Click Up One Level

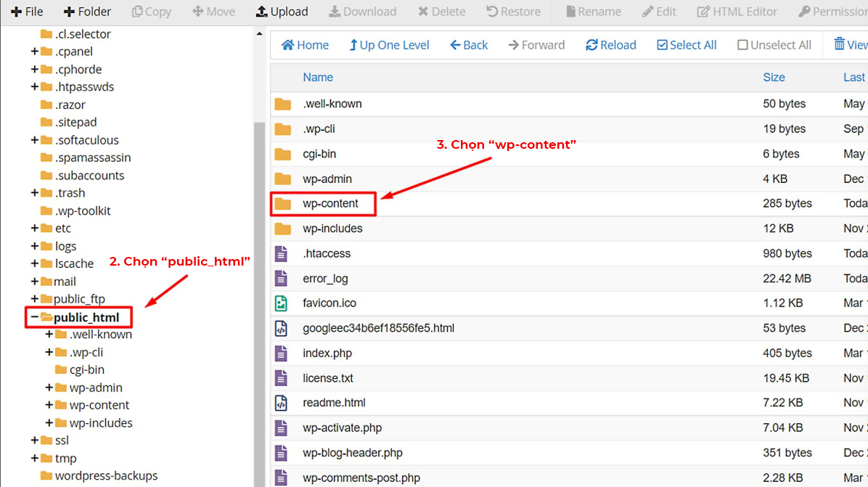pos(389,45)
